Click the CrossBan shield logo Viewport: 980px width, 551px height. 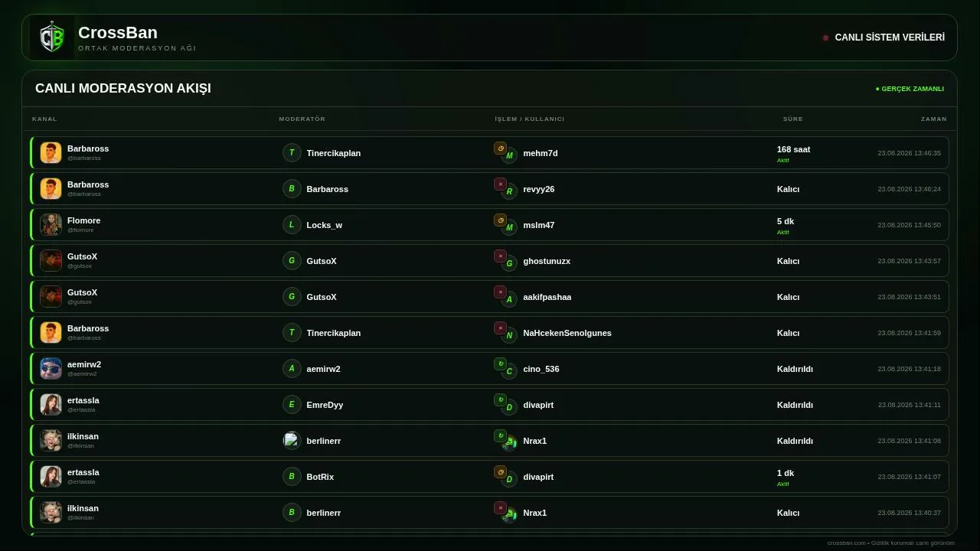(52, 37)
